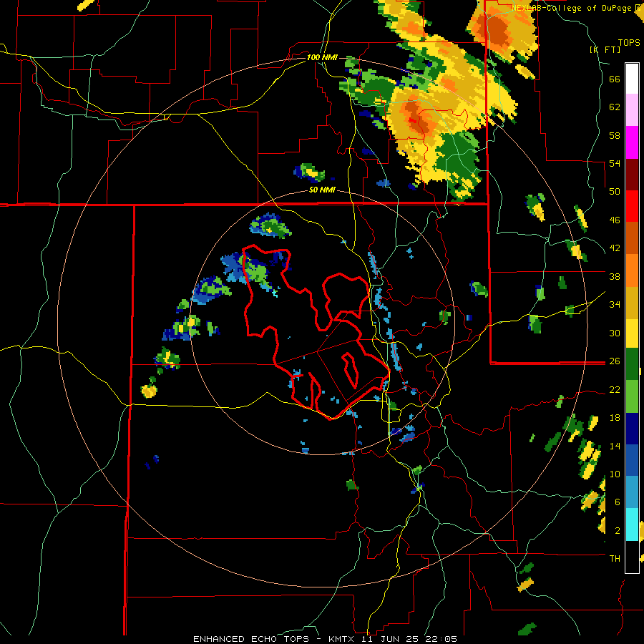
Task: Select the black TH legend swatch
Action: [x=632, y=557]
